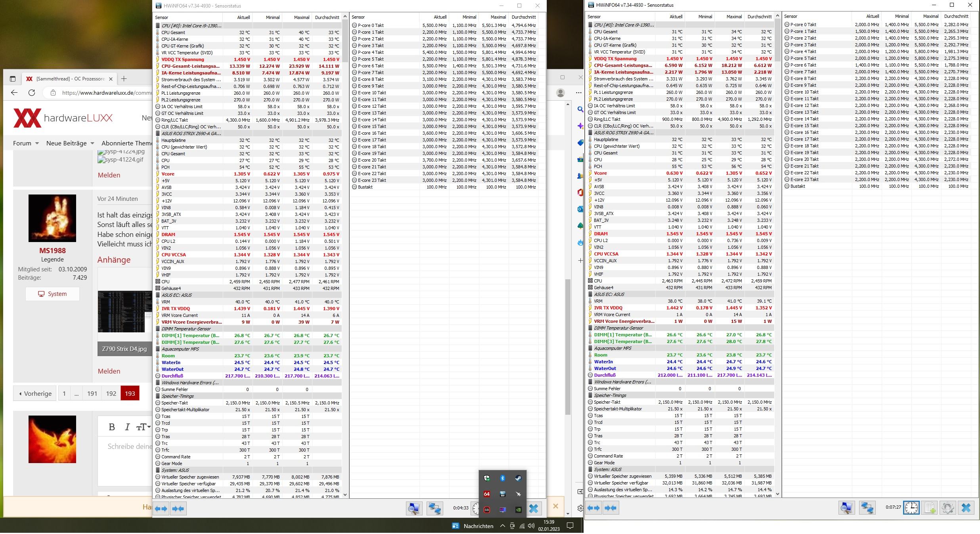Viewport: 980px width, 534px height.
Task: Open the browser tab actions menu icon
Action: (13, 79)
